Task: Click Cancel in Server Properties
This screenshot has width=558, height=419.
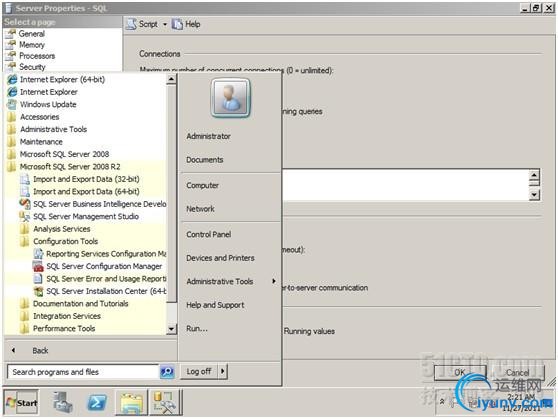Action: coord(517,373)
